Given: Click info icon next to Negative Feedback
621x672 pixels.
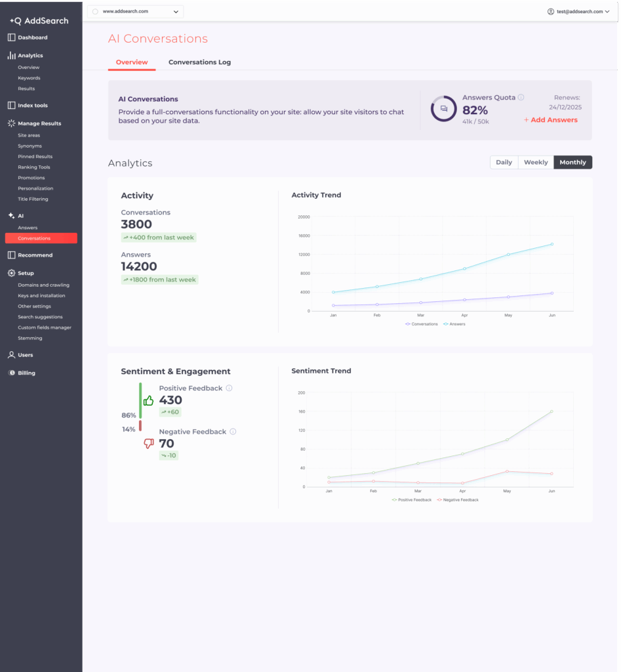Looking at the screenshot, I should [233, 432].
